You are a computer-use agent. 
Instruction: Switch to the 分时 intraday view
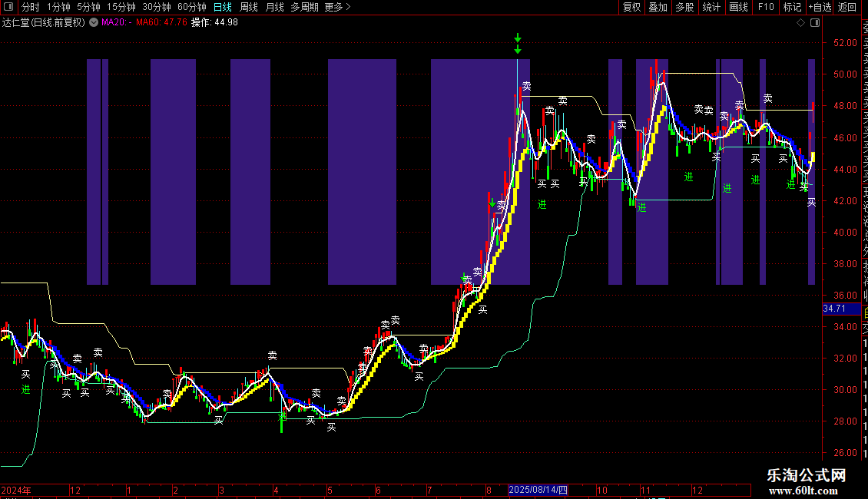pos(31,7)
